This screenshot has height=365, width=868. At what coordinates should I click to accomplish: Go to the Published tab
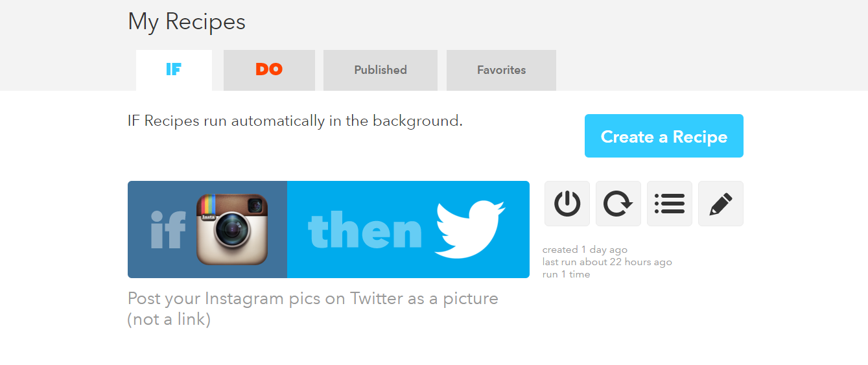tap(381, 70)
